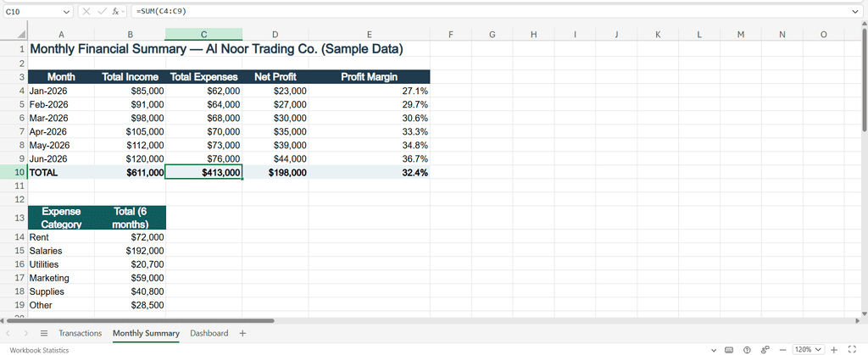
Task: Open the Name Box dropdown arrow
Action: [67, 11]
